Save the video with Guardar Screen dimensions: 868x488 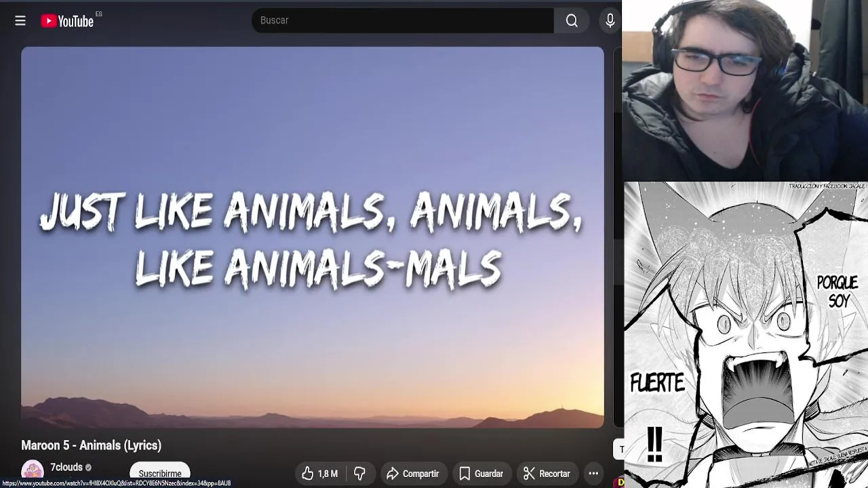pos(481,474)
